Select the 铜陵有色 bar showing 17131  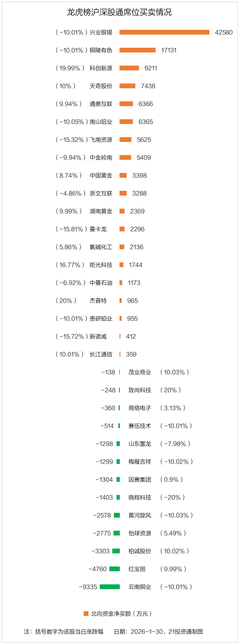coord(137,50)
